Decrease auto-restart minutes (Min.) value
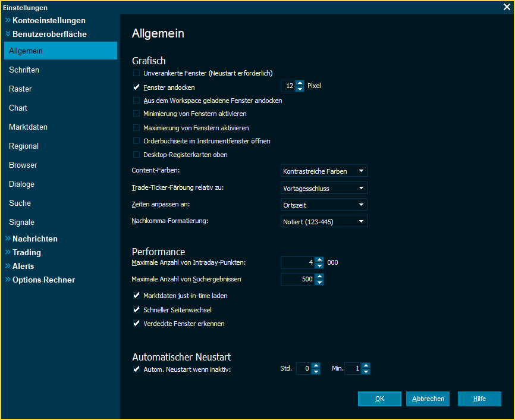This screenshot has width=515, height=420. click(366, 372)
